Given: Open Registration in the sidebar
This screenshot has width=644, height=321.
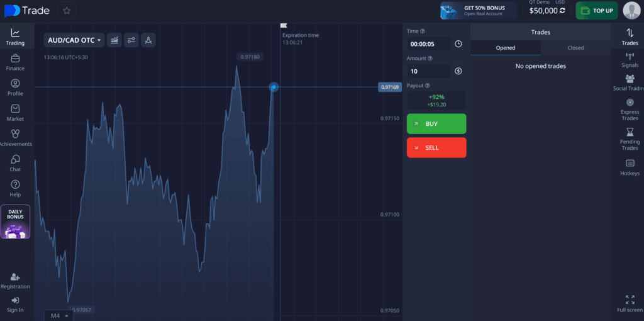Looking at the screenshot, I should pyautogui.click(x=15, y=281).
